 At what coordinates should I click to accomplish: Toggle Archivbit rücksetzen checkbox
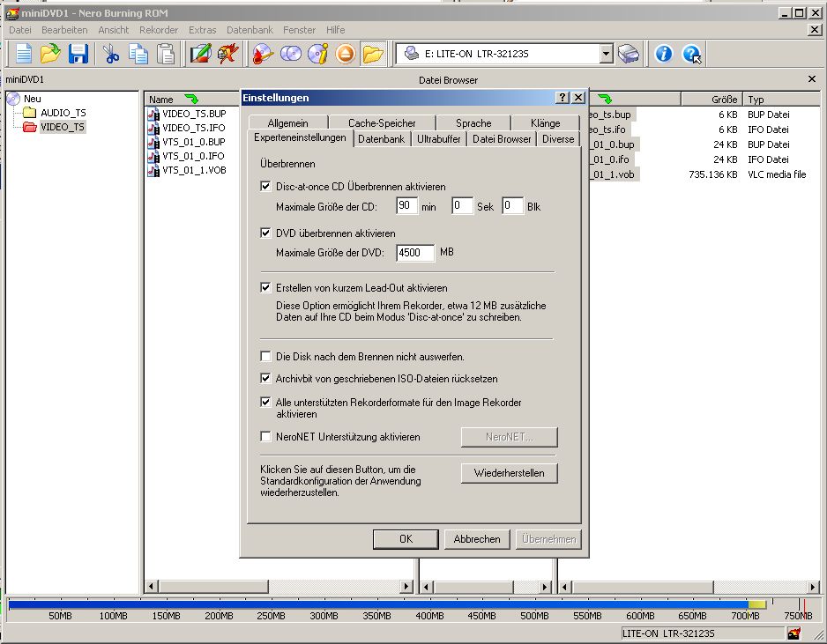pos(266,378)
